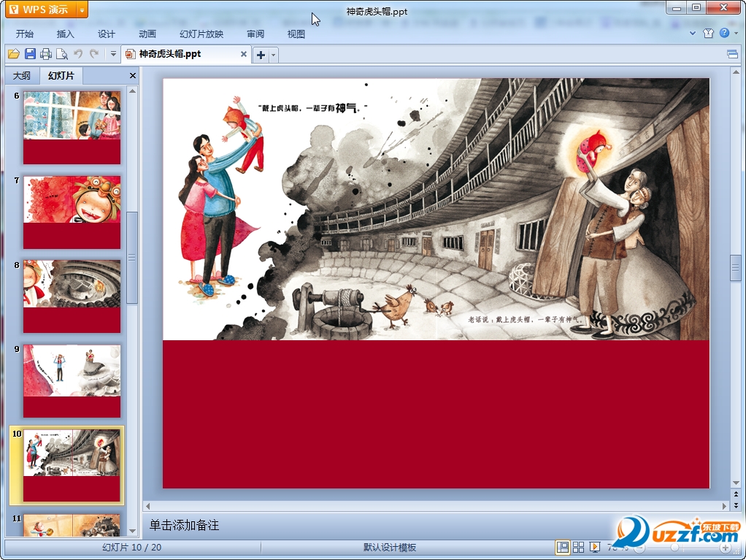Screen dimensions: 746x560
Task: Click the zoom out minus button
Action: pyautogui.click(x=640, y=548)
